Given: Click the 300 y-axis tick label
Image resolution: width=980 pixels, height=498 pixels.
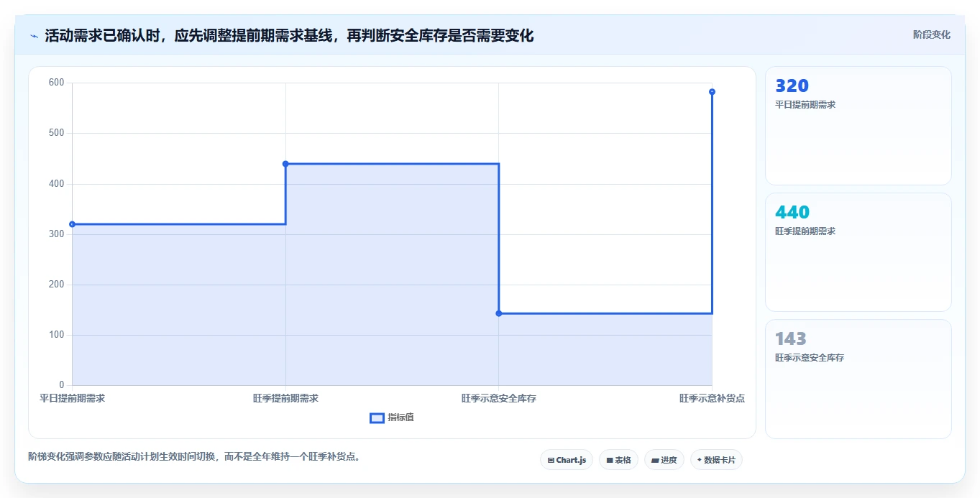Looking at the screenshot, I should 57,234.
